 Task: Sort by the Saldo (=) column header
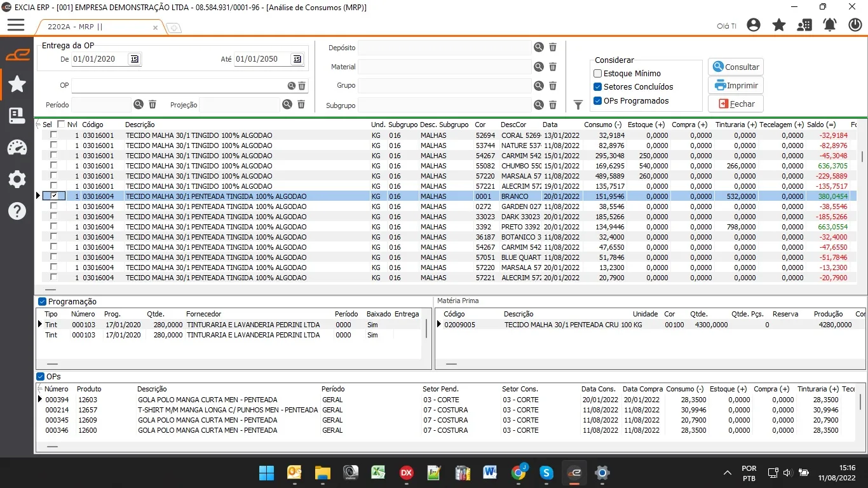tap(822, 125)
